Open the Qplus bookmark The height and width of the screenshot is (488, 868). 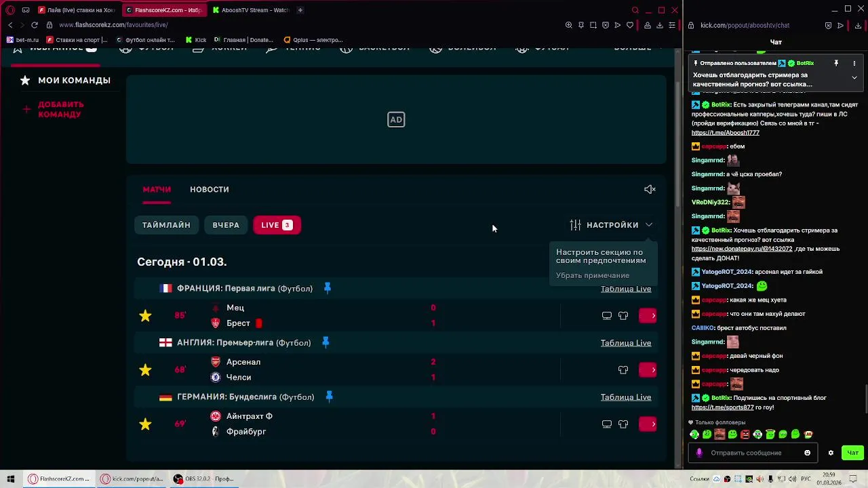click(x=314, y=40)
